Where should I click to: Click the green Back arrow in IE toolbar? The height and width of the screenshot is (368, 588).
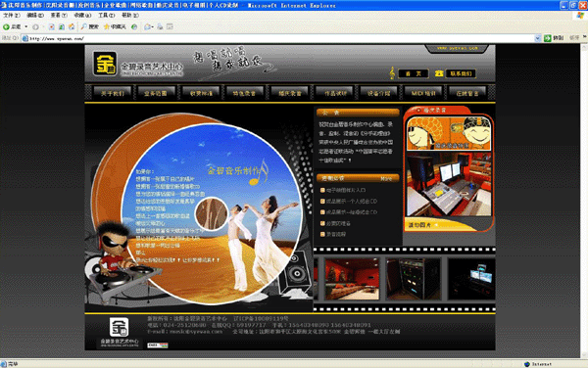pyautogui.click(x=6, y=27)
